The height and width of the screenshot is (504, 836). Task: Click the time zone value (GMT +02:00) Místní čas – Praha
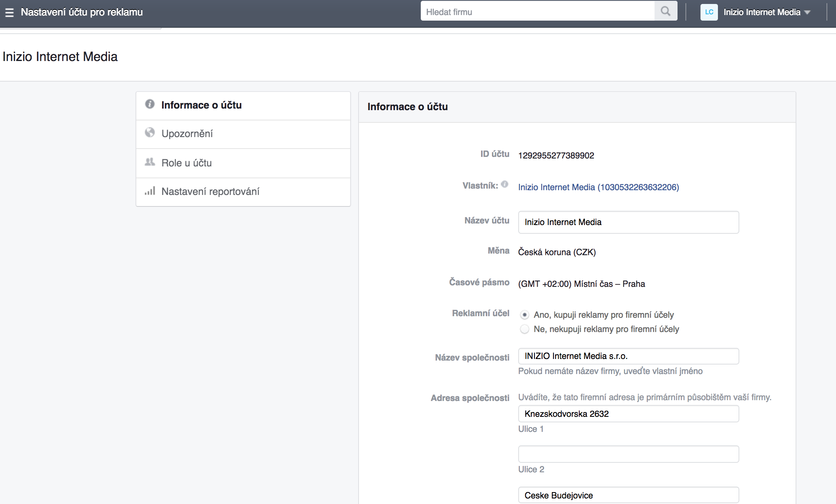pos(582,284)
